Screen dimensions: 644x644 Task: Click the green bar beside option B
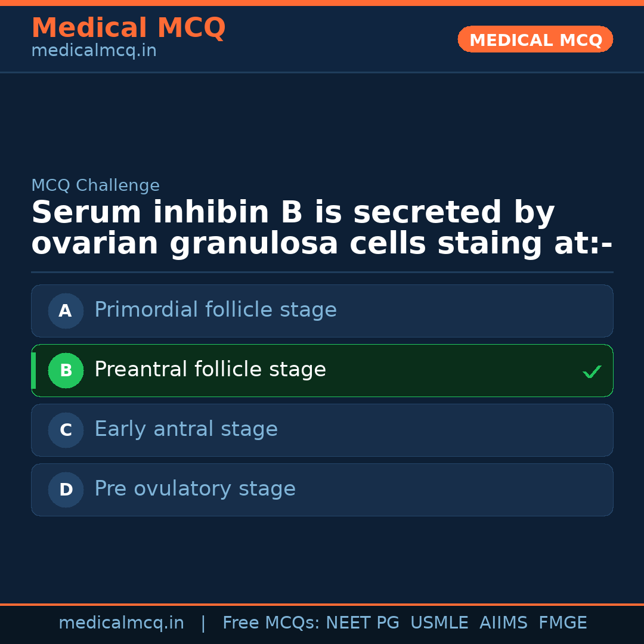[33, 370]
